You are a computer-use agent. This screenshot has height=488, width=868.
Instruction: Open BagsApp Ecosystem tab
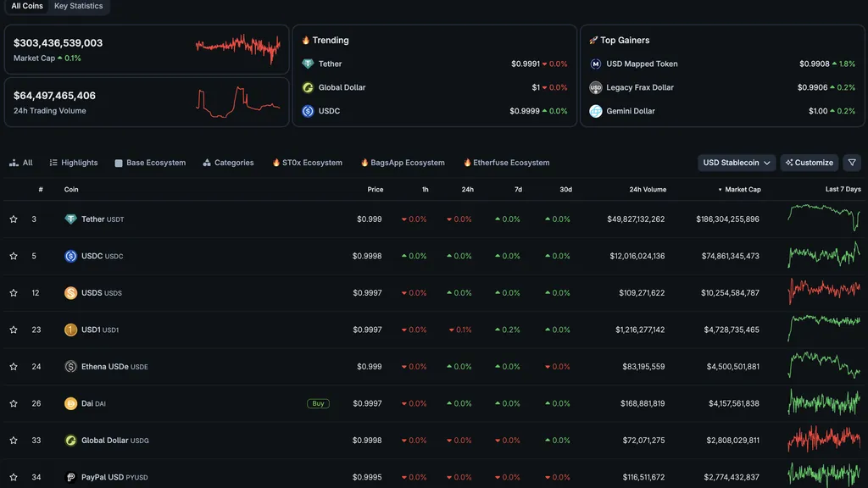pos(403,163)
